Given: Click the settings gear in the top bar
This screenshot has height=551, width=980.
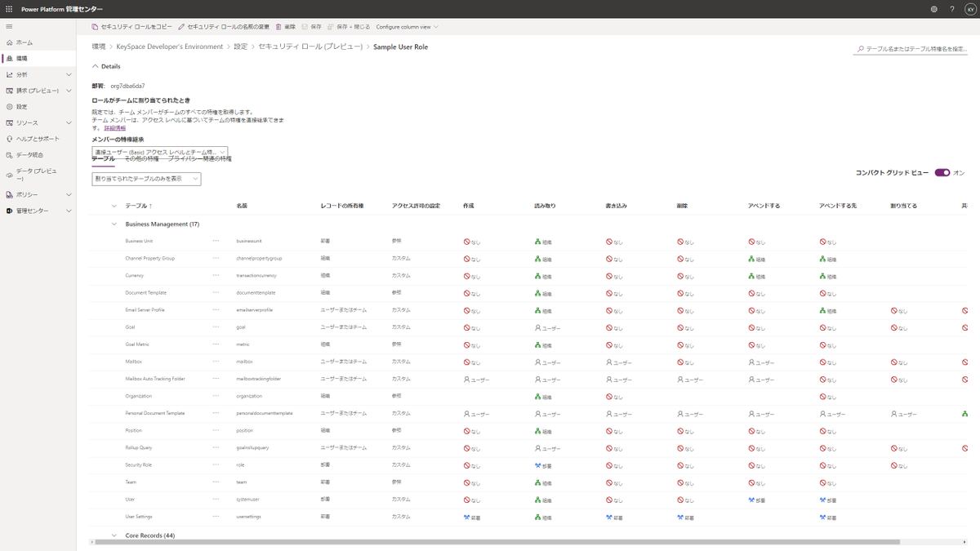Looking at the screenshot, I should (x=933, y=9).
